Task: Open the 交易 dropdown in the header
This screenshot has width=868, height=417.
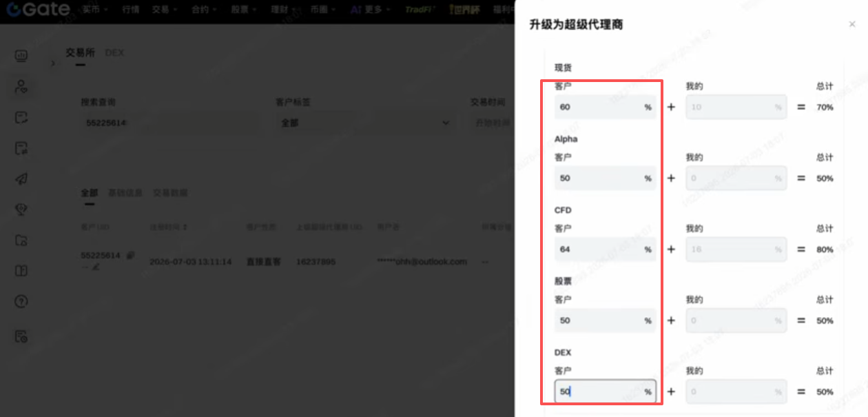Action: [164, 10]
